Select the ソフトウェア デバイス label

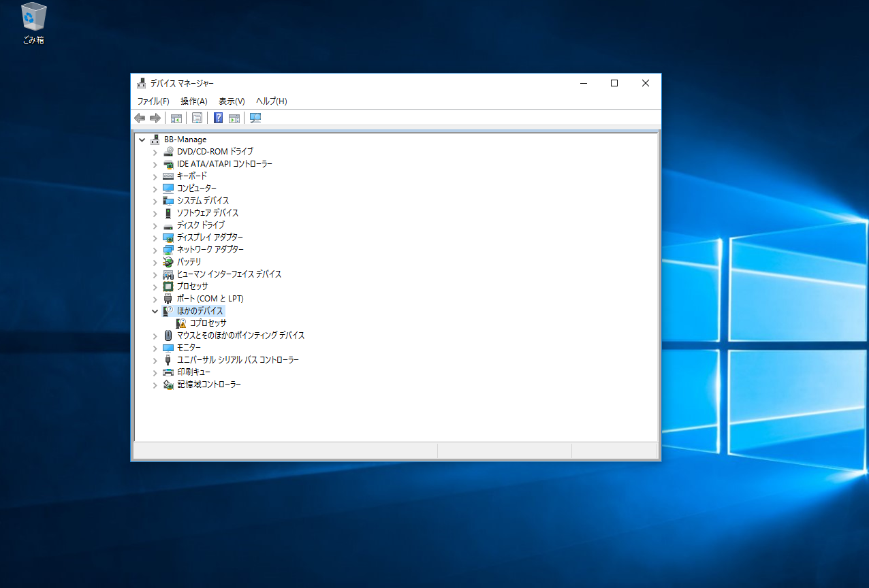coord(208,213)
